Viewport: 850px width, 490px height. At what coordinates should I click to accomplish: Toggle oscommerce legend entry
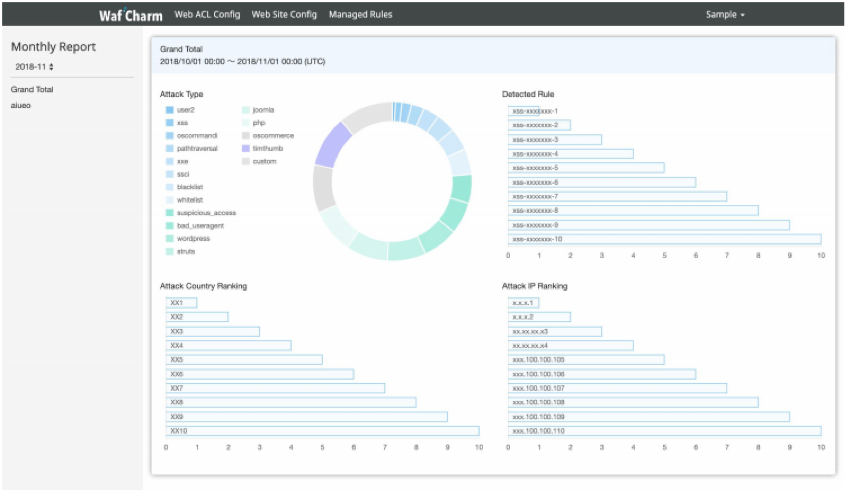[x=268, y=136]
